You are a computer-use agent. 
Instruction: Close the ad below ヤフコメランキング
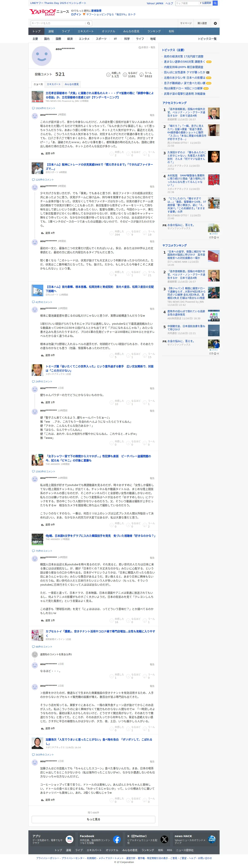[x=218, y=353]
